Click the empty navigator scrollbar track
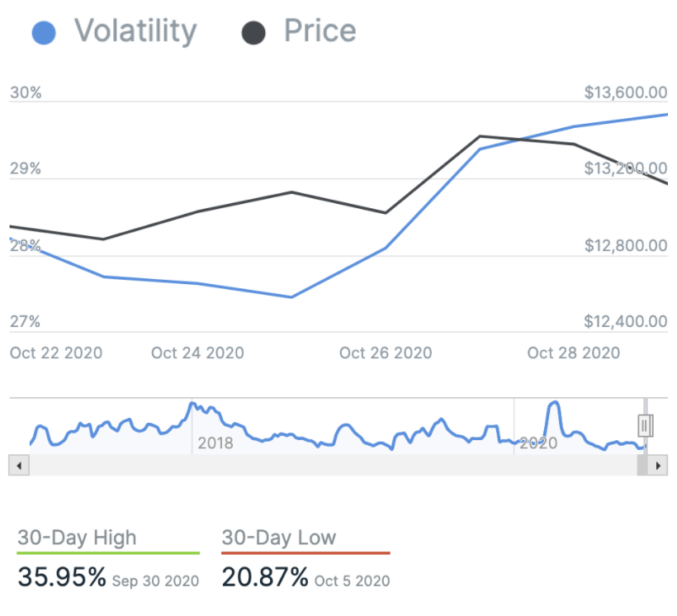This screenshot has height=616, width=677. pyautogui.click(x=330, y=466)
